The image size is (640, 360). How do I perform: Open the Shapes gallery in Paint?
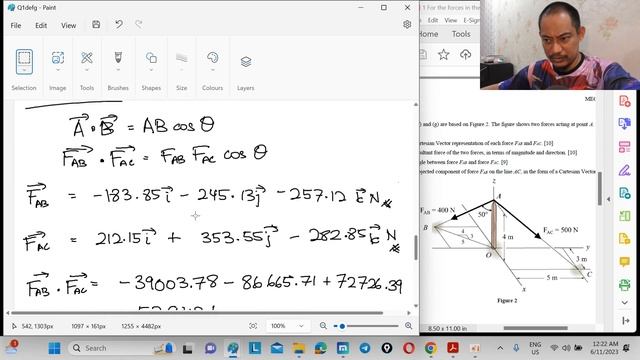point(151,58)
